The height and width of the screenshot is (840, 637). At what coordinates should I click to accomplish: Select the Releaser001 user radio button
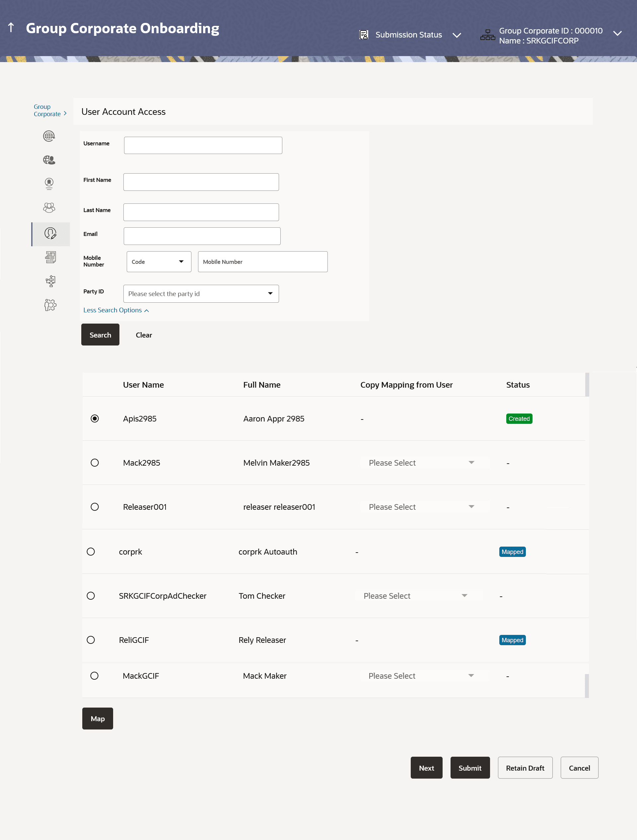95,506
